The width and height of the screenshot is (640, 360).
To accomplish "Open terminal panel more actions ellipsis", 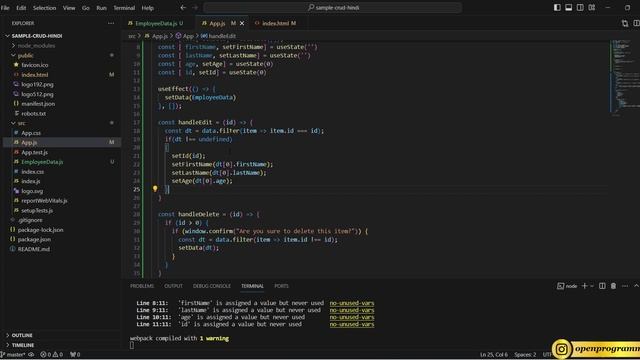I will pyautogui.click(x=625, y=286).
